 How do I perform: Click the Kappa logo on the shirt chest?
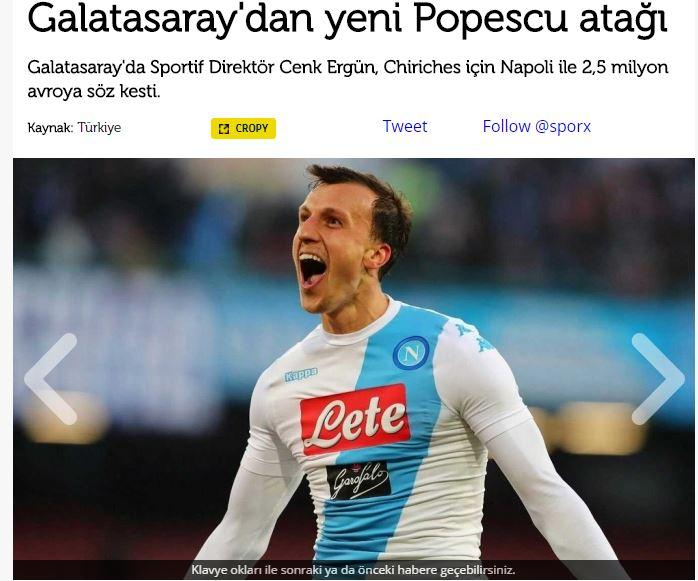click(301, 374)
